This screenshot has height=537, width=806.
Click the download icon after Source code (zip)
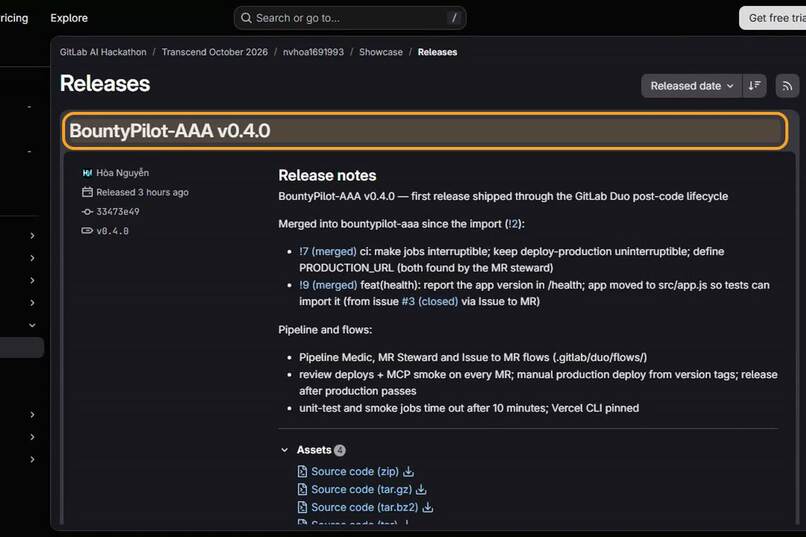[x=409, y=471]
